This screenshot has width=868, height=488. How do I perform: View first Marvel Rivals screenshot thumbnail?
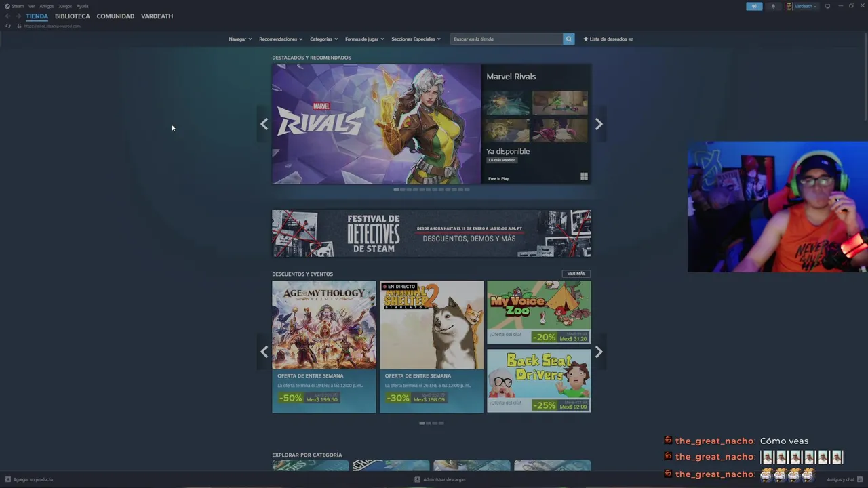507,103
